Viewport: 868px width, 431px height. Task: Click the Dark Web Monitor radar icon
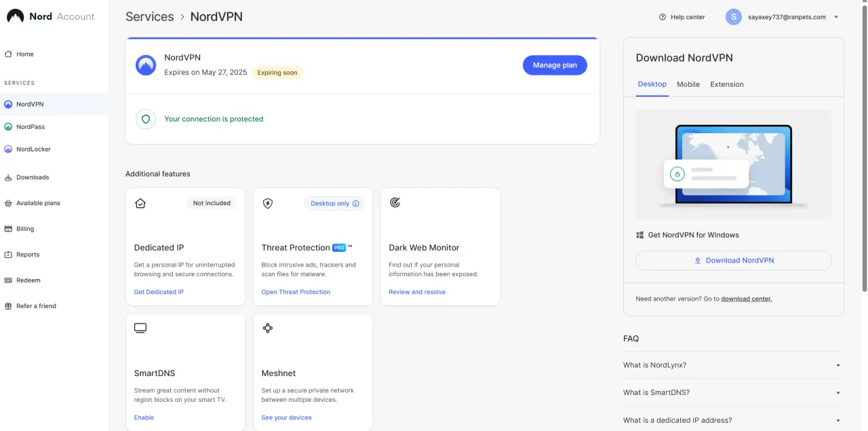395,203
